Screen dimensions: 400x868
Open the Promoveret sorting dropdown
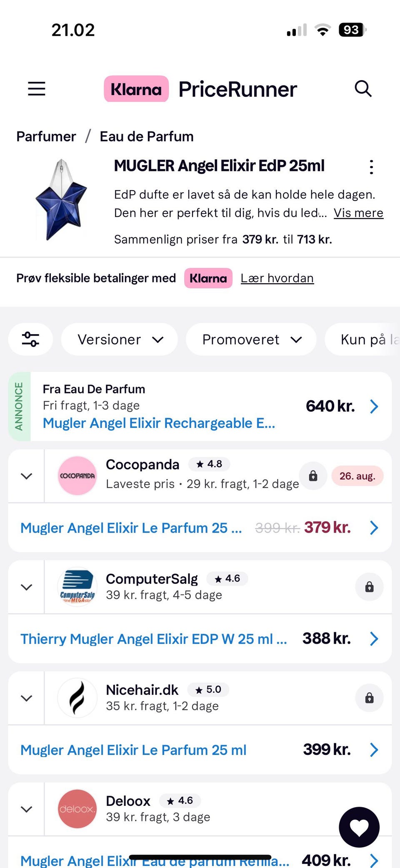coord(251,340)
